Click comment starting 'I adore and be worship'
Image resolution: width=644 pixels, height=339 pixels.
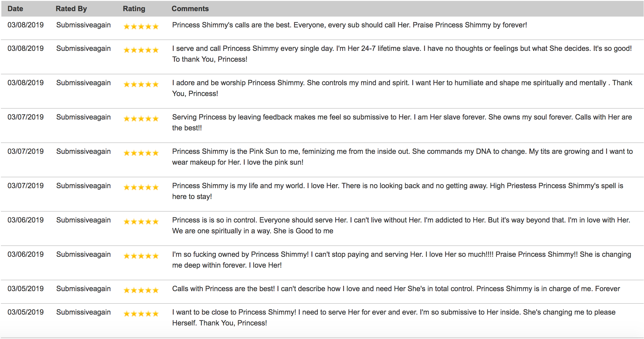click(x=402, y=88)
